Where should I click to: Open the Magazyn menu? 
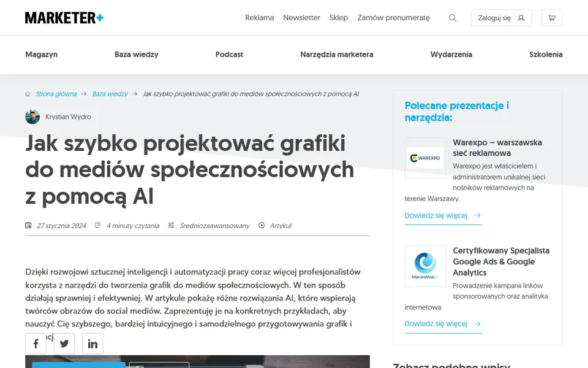tap(41, 55)
